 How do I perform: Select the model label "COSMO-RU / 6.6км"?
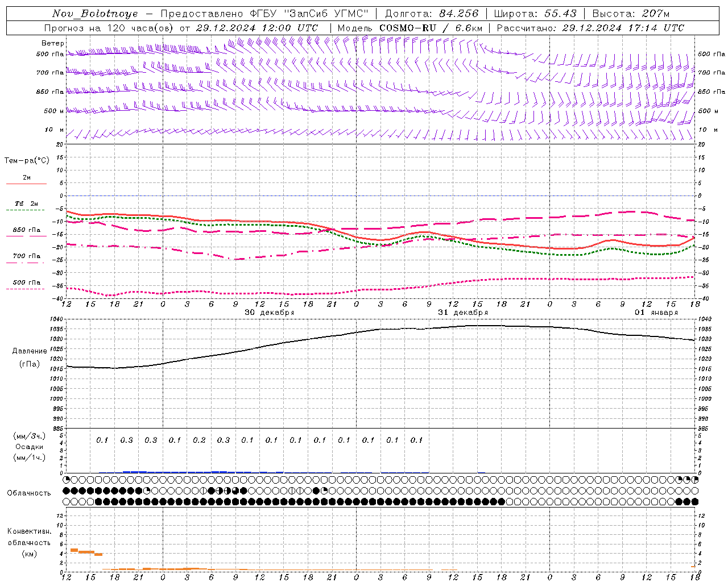pos(431,28)
